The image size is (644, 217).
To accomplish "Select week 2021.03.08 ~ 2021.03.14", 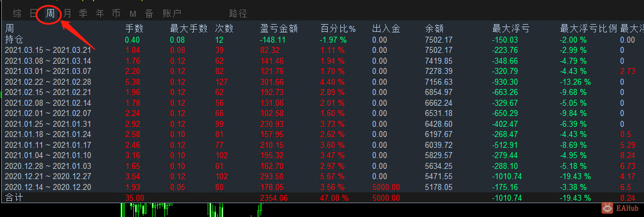I will click(47, 61).
